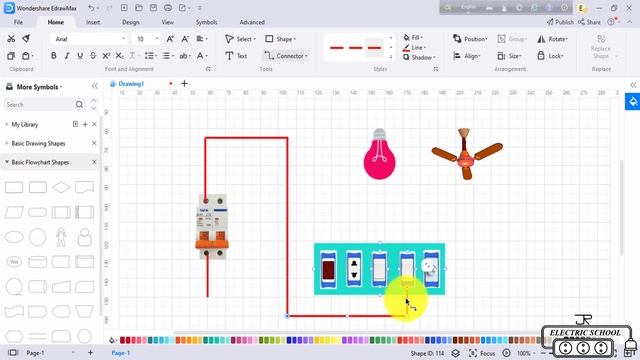The height and width of the screenshot is (360, 640).
Task: Toggle Superscript formatting
Action: pyautogui.click(x=106, y=56)
